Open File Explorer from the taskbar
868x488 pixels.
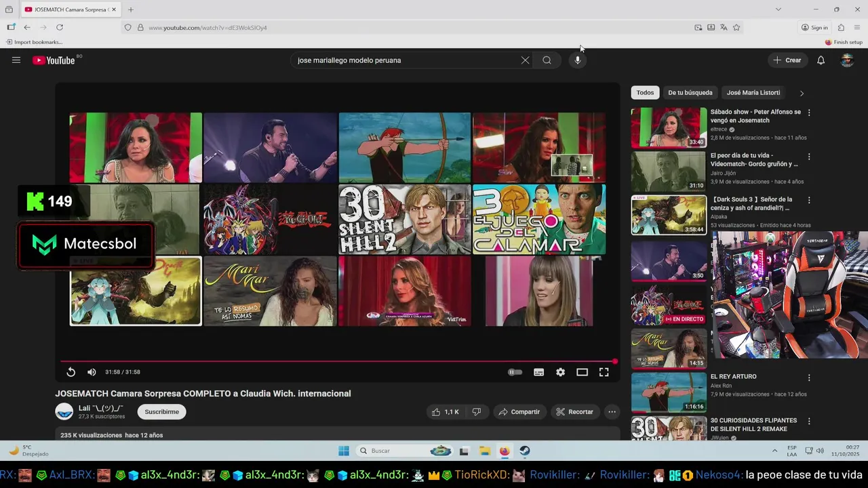point(485,451)
